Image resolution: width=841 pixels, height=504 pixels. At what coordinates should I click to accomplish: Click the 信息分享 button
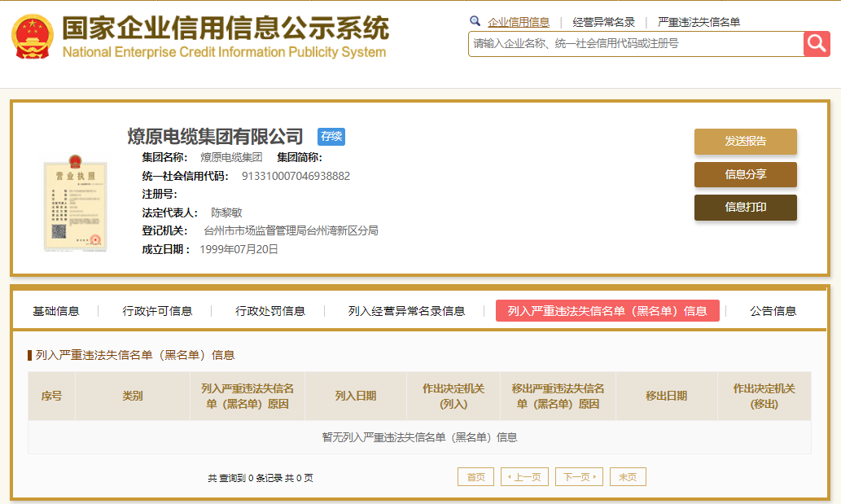[x=746, y=175]
